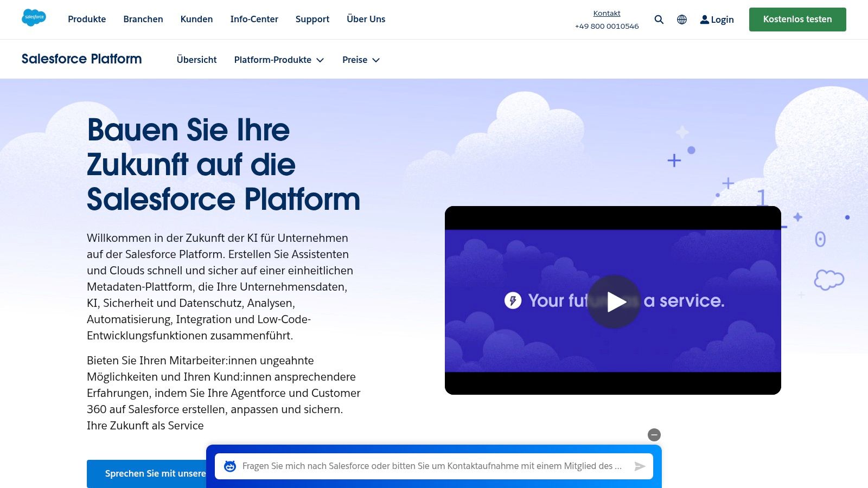Click the video thumbnail lightning badge icon
Image resolution: width=868 pixels, height=488 pixels.
point(513,300)
